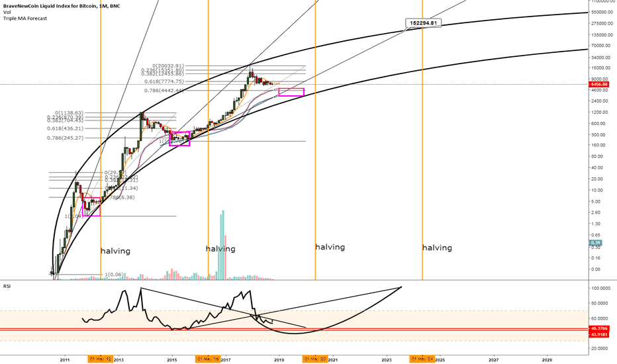Click the 0(20032.91) Fibonacci label

coord(168,66)
